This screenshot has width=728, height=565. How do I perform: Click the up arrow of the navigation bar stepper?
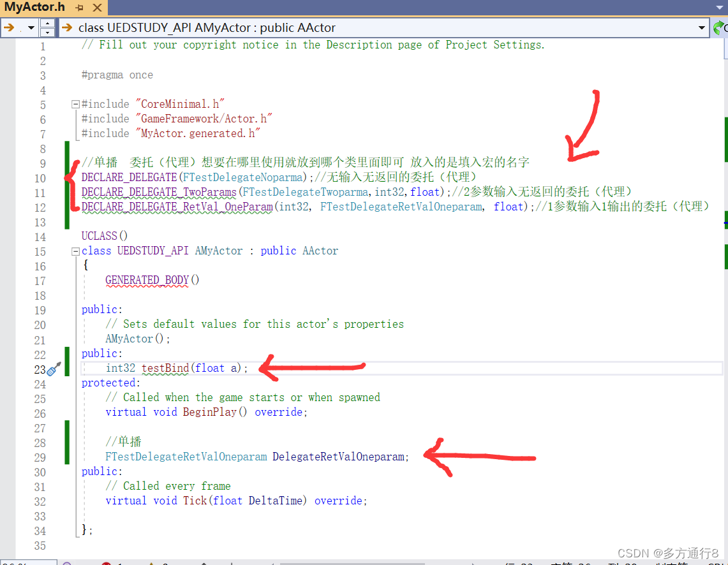47,24
